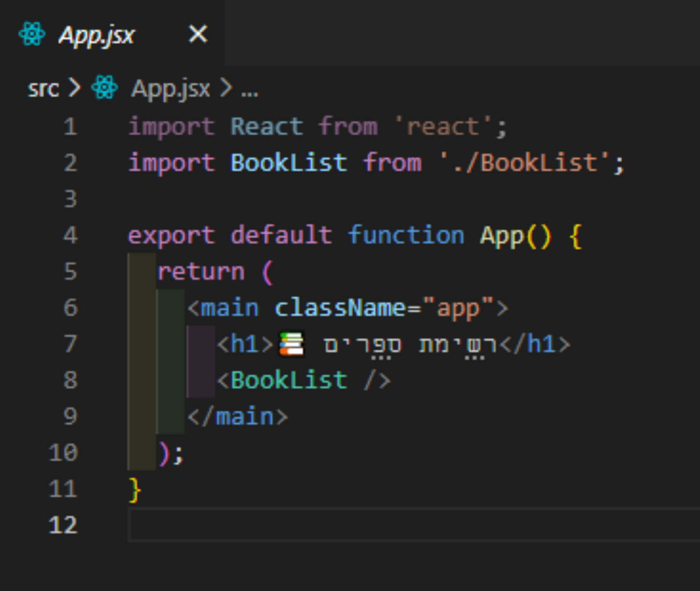Click the App function name
The width and height of the screenshot is (700, 591).
coord(502,235)
